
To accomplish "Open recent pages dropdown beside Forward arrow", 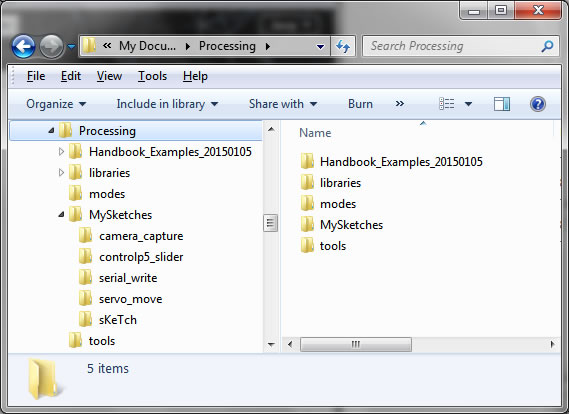I will (x=71, y=46).
